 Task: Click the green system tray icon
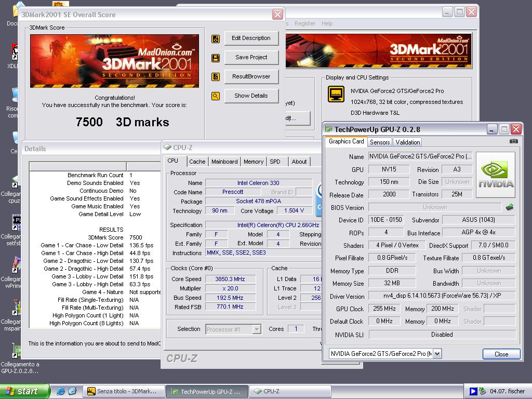(x=482, y=391)
